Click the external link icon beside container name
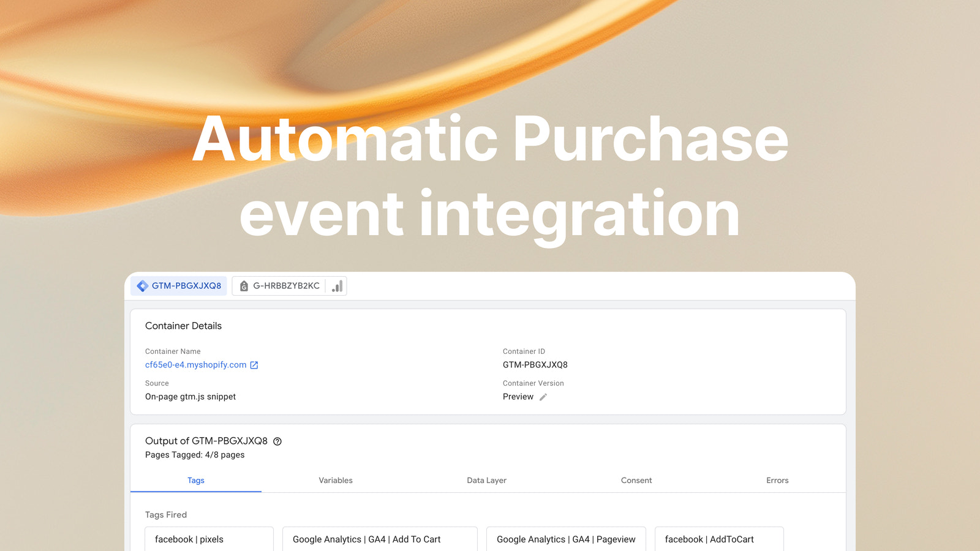 (254, 365)
